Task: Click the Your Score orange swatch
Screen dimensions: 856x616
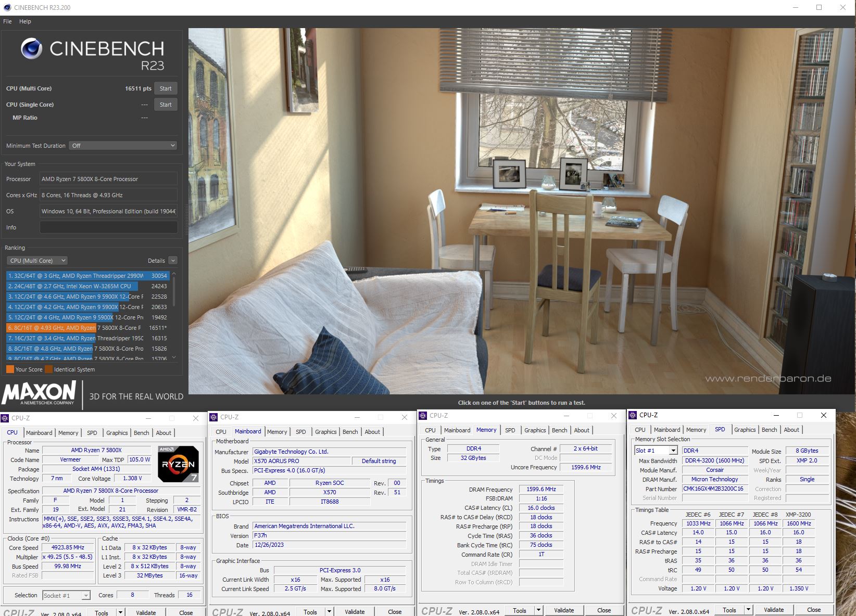Action: point(10,369)
